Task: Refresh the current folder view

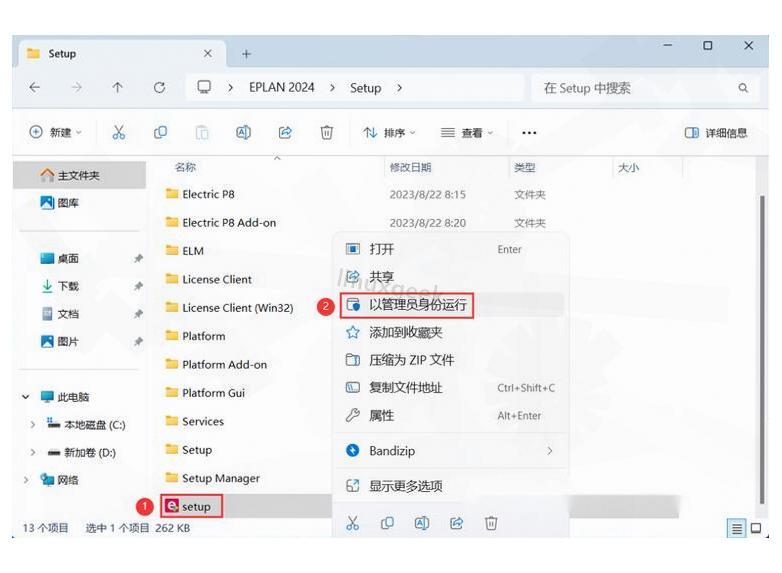Action: pyautogui.click(x=159, y=88)
